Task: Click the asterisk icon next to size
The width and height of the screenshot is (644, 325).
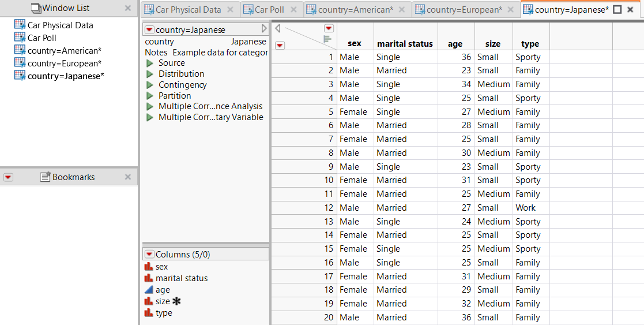Action: tap(176, 301)
